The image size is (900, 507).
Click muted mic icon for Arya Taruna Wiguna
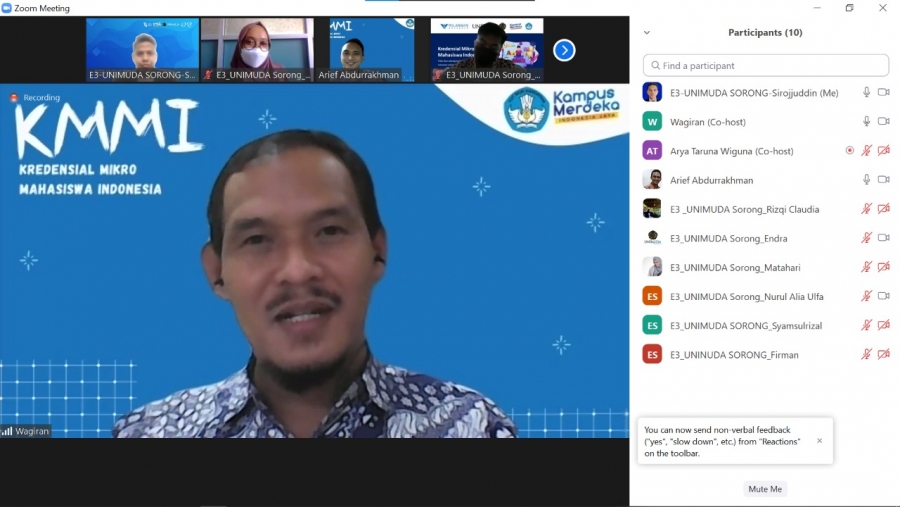(866, 150)
